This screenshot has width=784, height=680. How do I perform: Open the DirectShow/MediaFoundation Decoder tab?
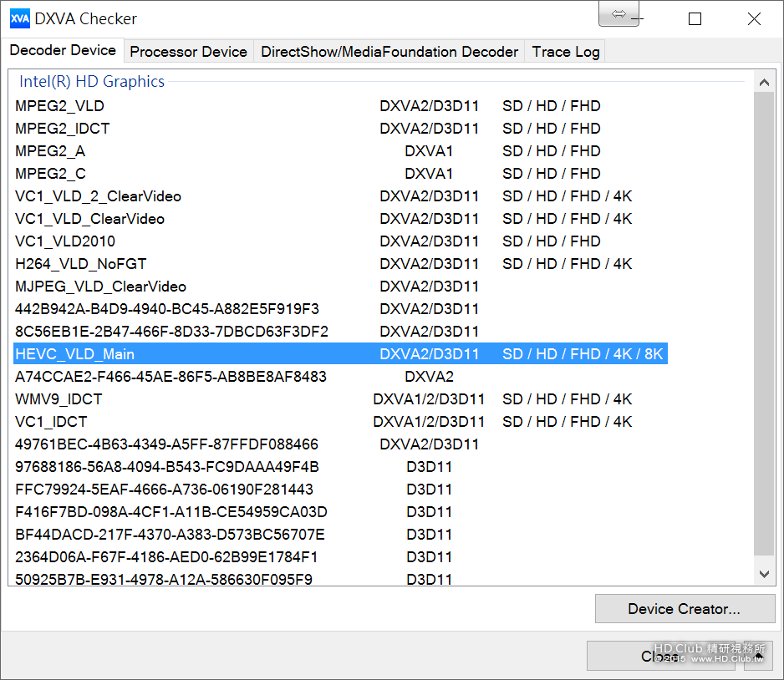[x=389, y=52]
